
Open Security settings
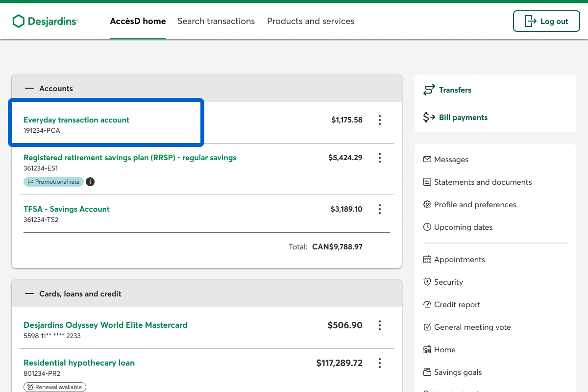tap(448, 282)
